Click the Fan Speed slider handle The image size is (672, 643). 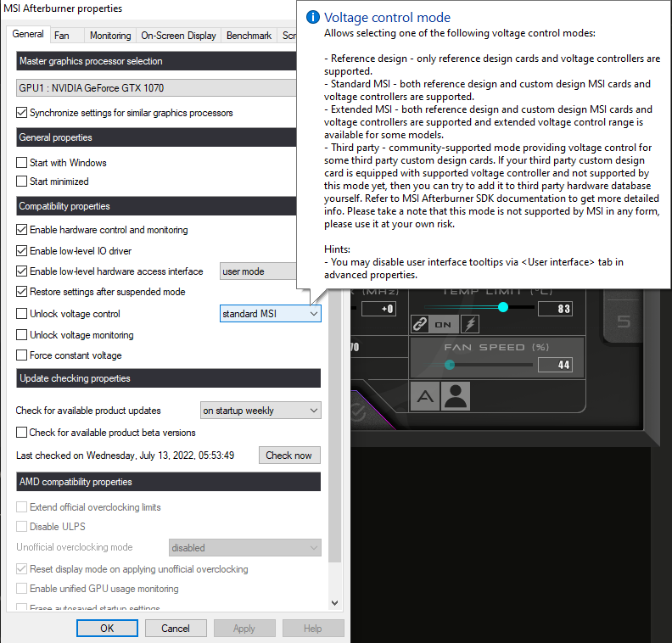(x=450, y=365)
